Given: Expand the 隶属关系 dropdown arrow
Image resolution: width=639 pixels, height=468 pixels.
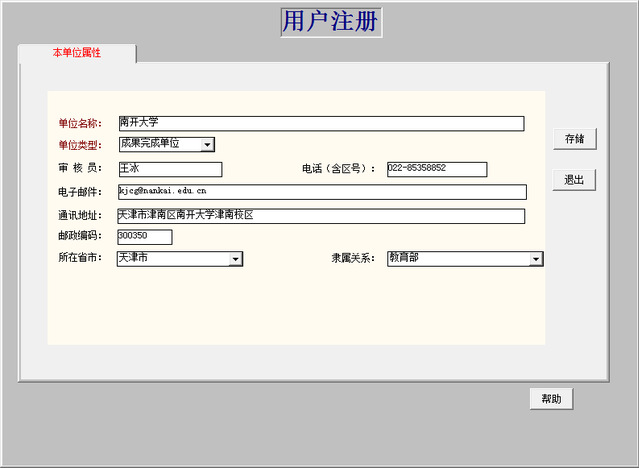Looking at the screenshot, I should 536,259.
